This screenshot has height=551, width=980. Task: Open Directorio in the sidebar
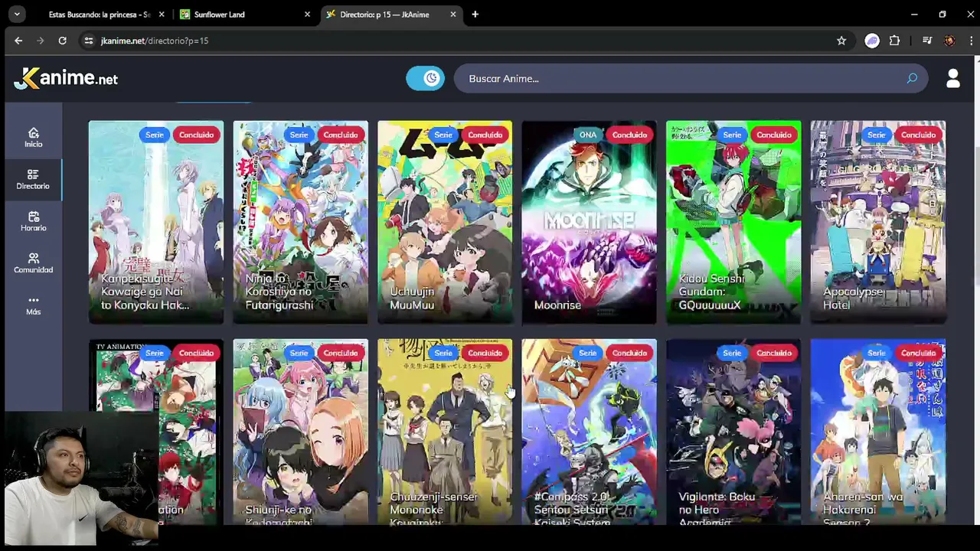pyautogui.click(x=33, y=179)
